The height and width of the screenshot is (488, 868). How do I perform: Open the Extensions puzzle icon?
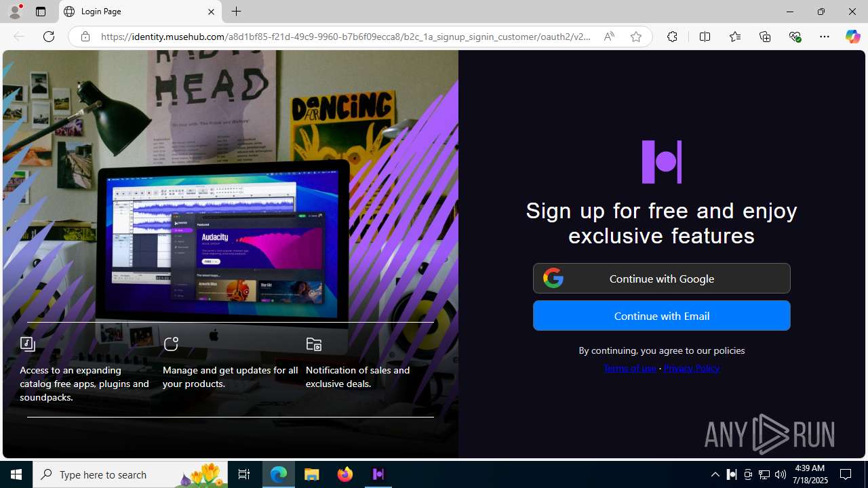click(672, 37)
